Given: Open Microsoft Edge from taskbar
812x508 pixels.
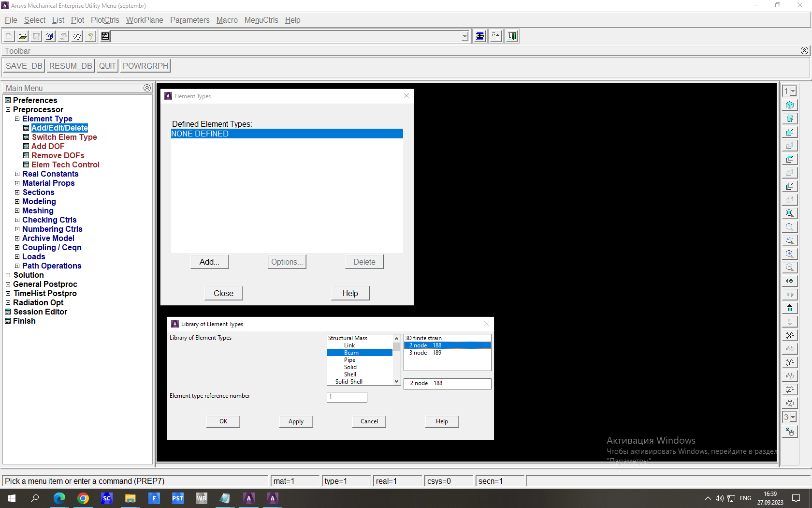Looking at the screenshot, I should (x=59, y=498).
